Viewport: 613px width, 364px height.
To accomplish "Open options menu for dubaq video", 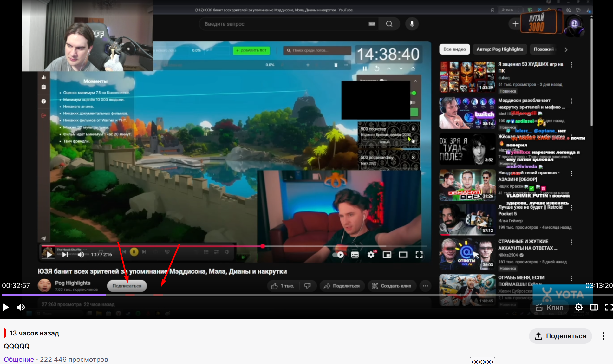I will click(571, 65).
